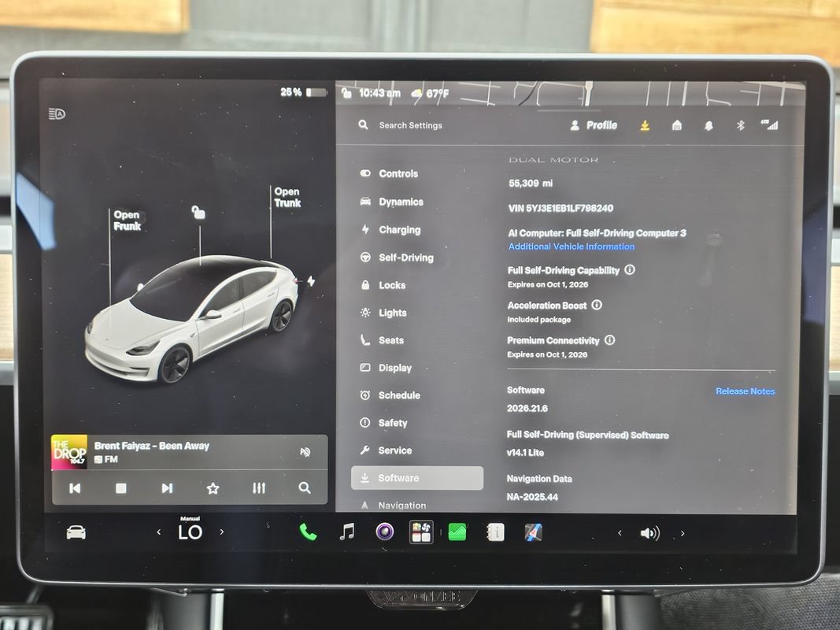Viewport: 840px width, 630px height.
Task: Open the Maps navigation app
Action: [533, 532]
